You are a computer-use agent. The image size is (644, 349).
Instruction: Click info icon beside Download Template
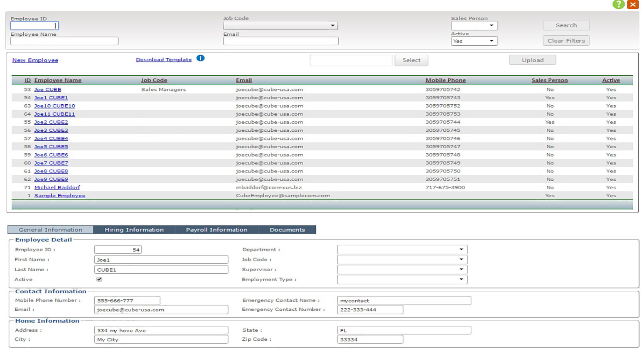(200, 58)
